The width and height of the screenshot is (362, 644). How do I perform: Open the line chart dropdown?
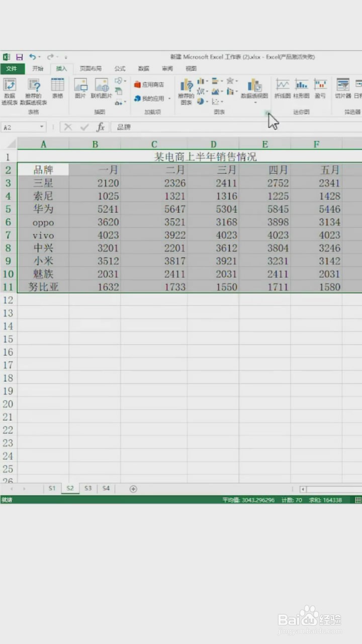202,91
